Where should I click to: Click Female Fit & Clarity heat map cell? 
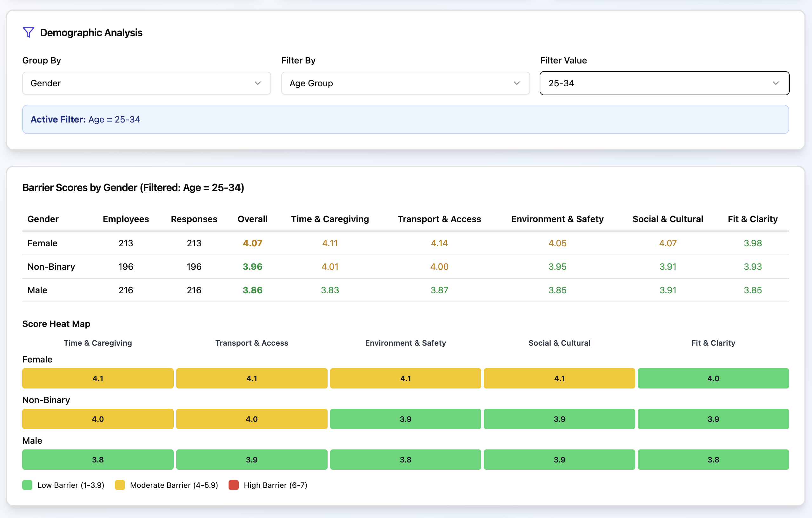coord(713,378)
